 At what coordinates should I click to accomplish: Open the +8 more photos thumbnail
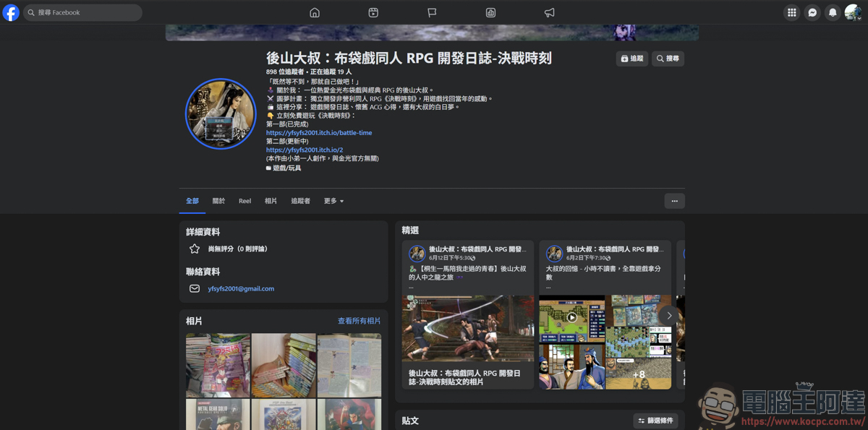[638, 374]
